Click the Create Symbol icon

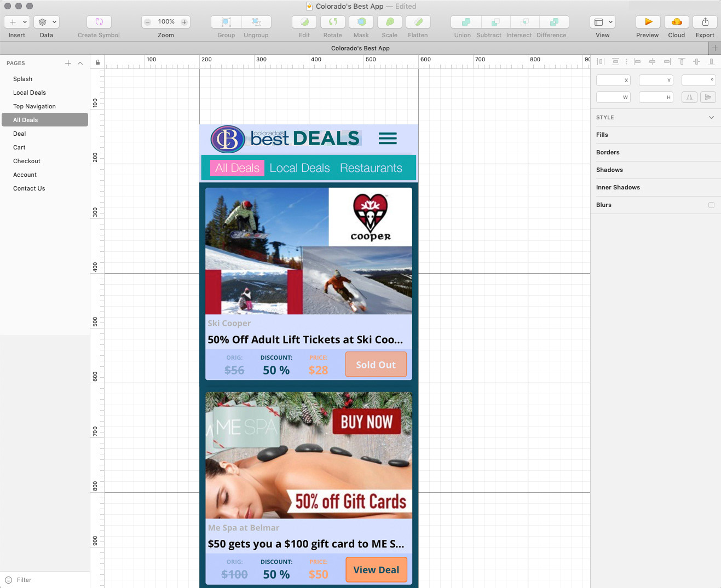click(99, 22)
